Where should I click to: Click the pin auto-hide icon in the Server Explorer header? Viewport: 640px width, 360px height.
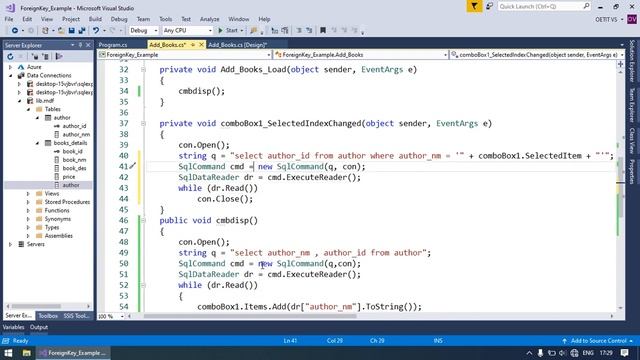click(x=80, y=45)
